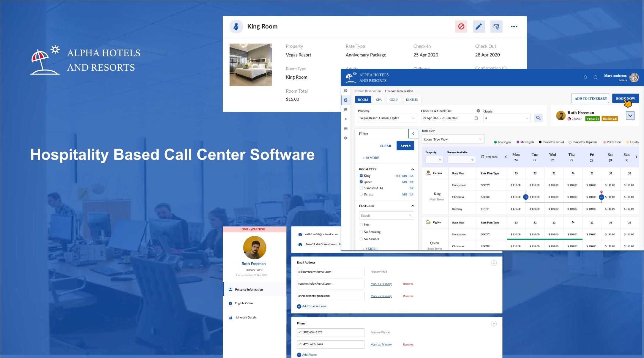644x358 pixels.
Task: Select the Eligible Offers menu item
Action: coord(244,303)
